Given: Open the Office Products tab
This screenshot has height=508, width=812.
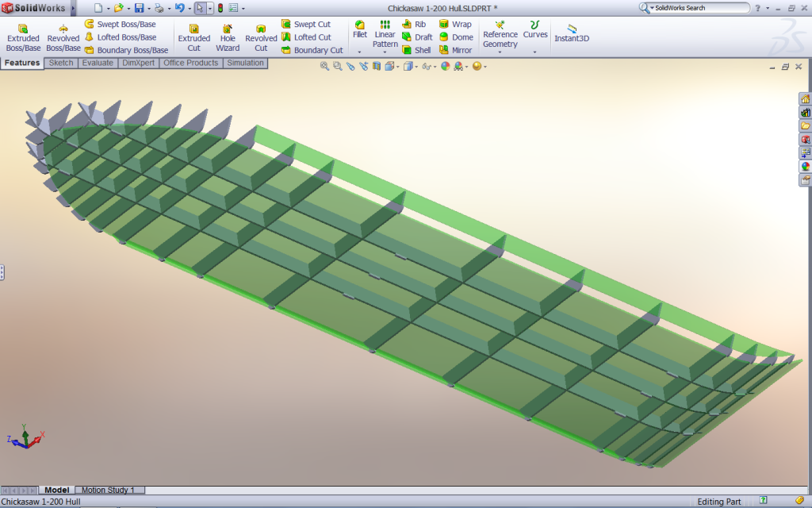Looking at the screenshot, I should 190,63.
